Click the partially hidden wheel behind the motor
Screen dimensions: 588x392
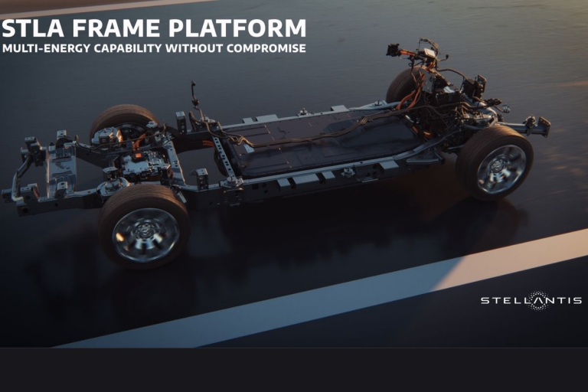click(x=121, y=121)
